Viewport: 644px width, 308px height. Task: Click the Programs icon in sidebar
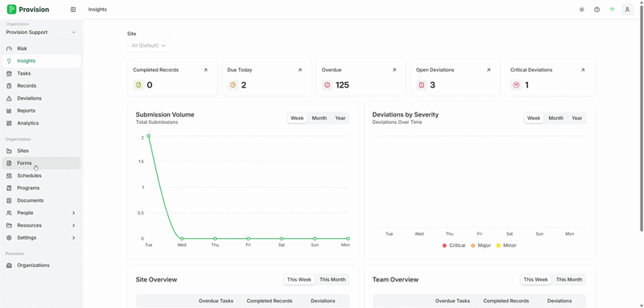click(x=9, y=188)
